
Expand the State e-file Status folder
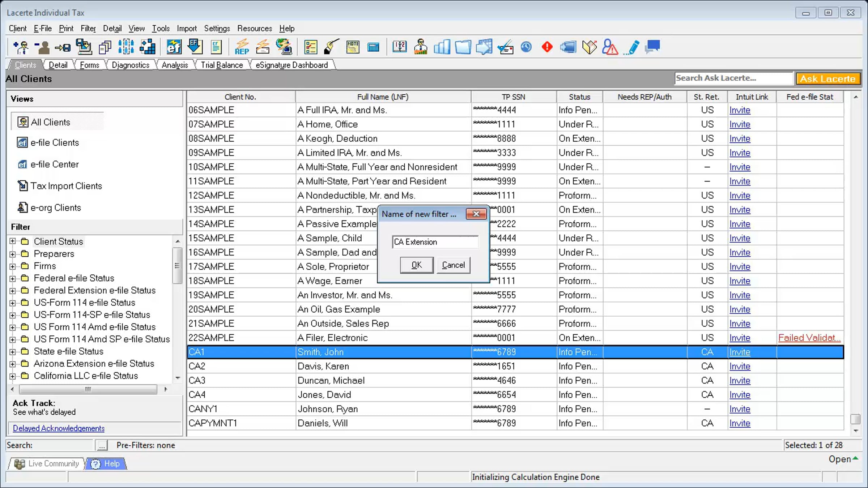[13, 352]
